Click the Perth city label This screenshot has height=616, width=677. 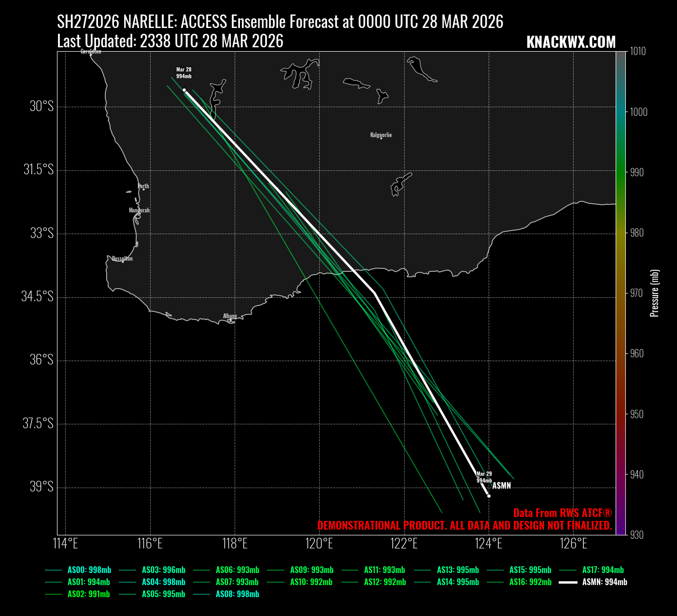(143, 186)
